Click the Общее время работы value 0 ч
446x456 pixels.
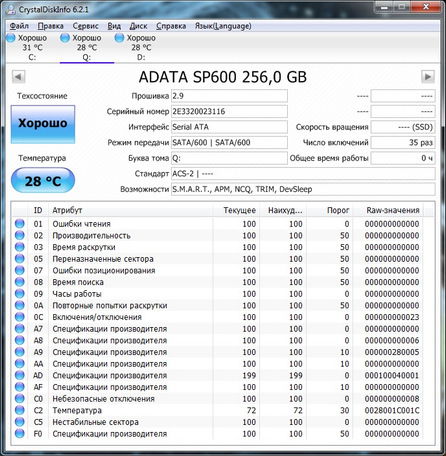coord(403,158)
